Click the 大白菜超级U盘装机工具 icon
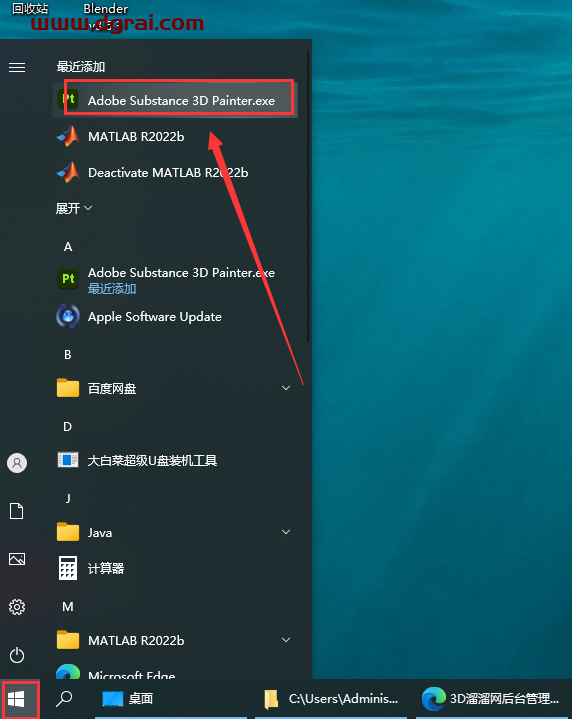The width and height of the screenshot is (572, 719). pos(68,460)
